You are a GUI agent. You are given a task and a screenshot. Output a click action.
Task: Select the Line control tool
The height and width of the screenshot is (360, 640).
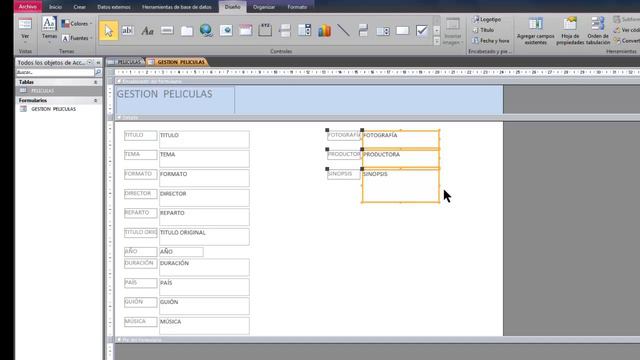tap(344, 31)
